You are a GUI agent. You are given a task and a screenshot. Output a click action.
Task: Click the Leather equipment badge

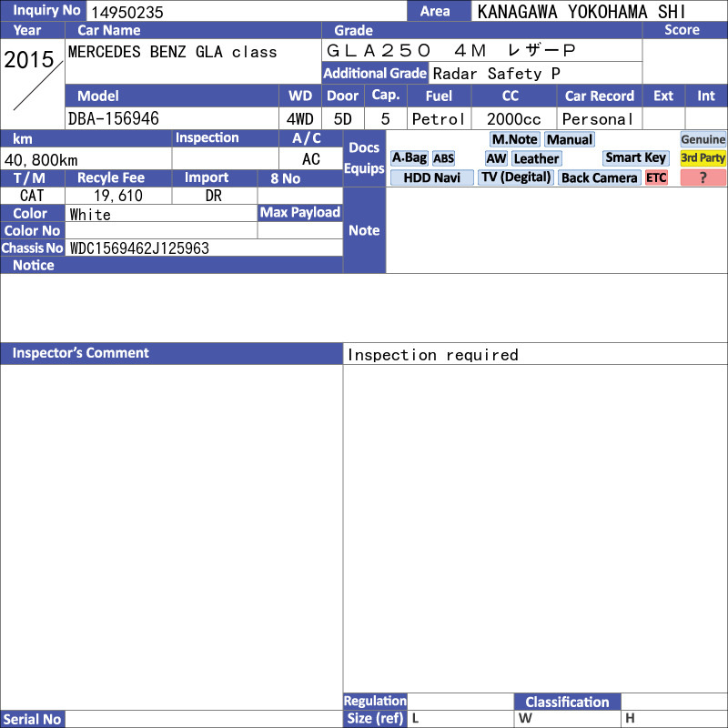(x=536, y=158)
